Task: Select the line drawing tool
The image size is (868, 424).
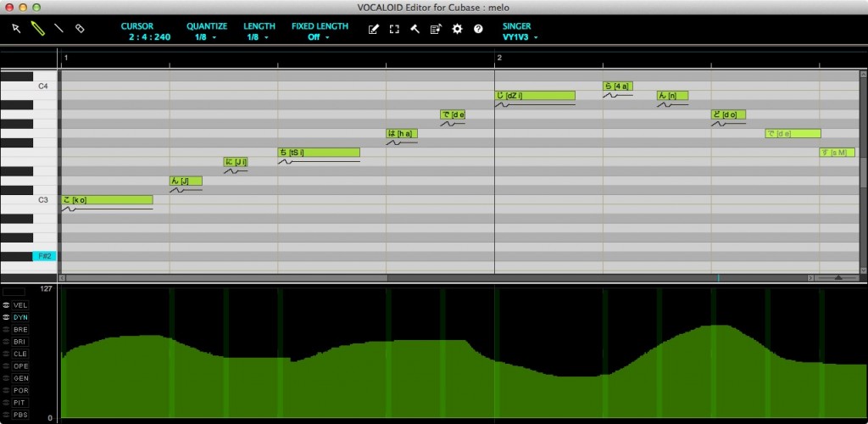Action: click(58, 28)
